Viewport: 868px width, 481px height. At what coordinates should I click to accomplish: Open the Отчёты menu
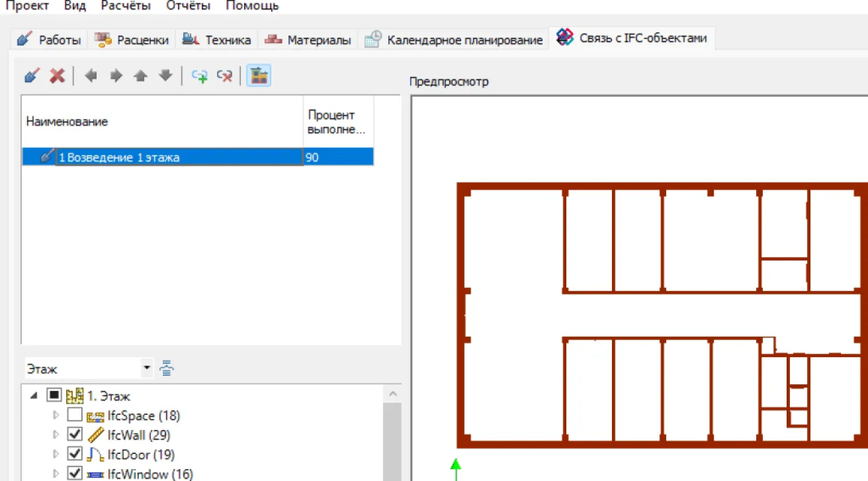click(x=188, y=6)
